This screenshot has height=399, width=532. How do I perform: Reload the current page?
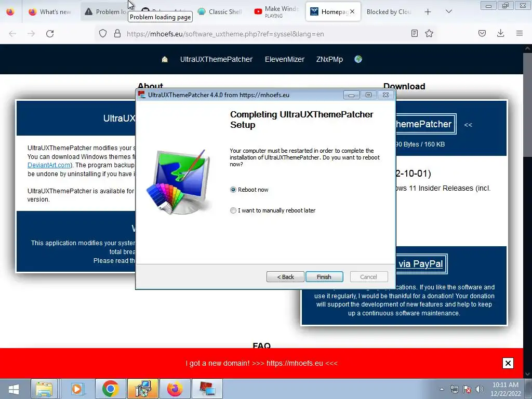click(x=50, y=34)
